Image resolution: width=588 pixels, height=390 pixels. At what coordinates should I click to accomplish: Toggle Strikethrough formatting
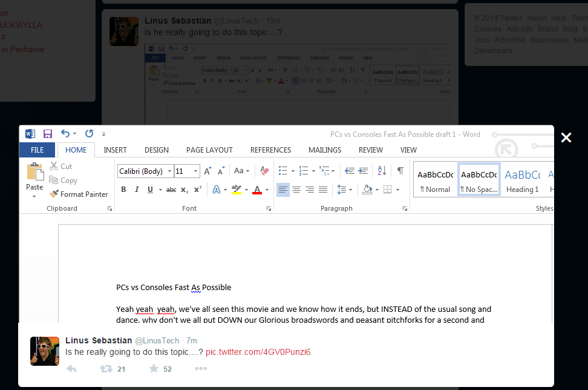171,190
